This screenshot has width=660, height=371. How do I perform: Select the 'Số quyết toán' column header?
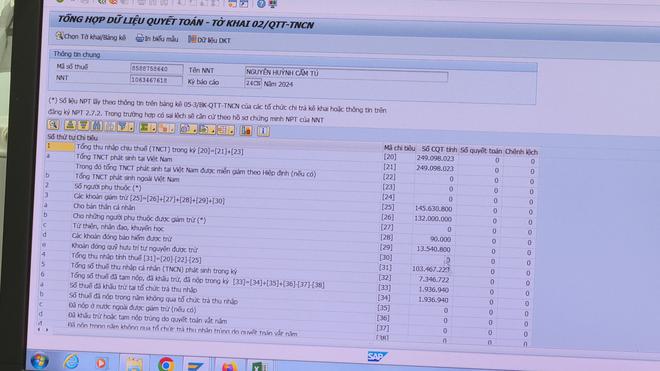click(x=481, y=150)
